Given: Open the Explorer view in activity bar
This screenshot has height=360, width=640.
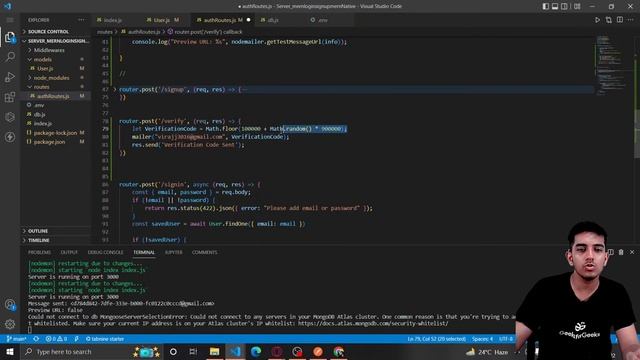Looking at the screenshot, I should point(10,37).
